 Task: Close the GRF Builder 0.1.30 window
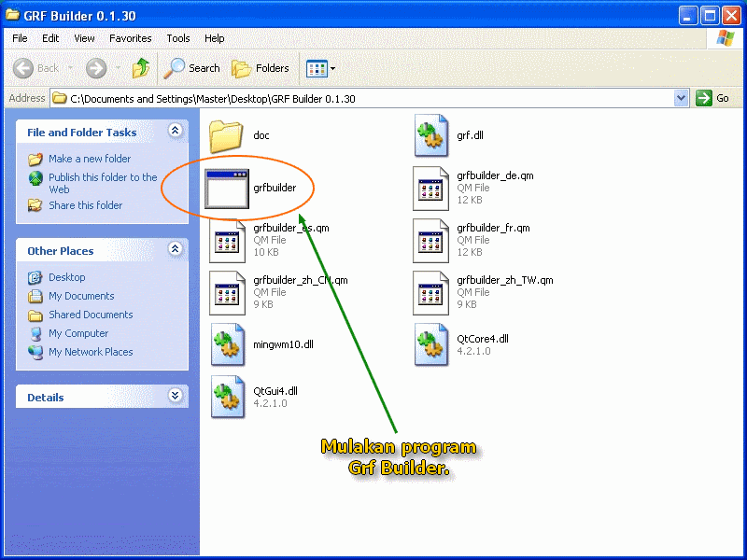click(731, 16)
